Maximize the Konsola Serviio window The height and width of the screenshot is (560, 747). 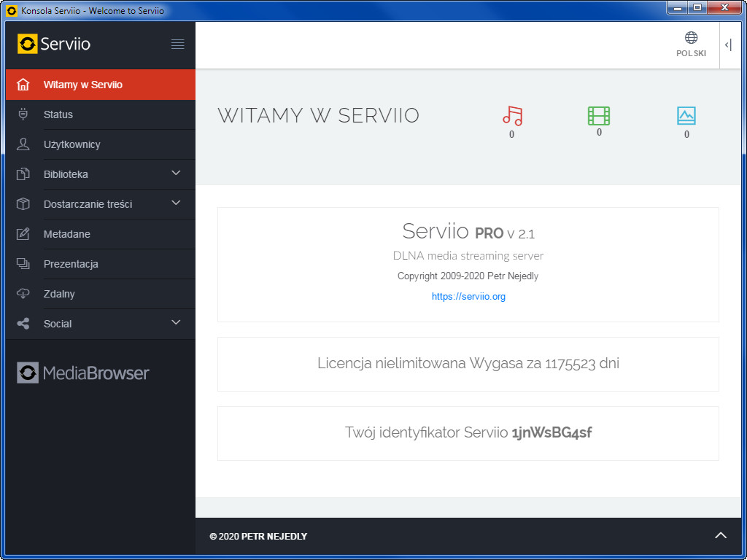(x=697, y=7)
